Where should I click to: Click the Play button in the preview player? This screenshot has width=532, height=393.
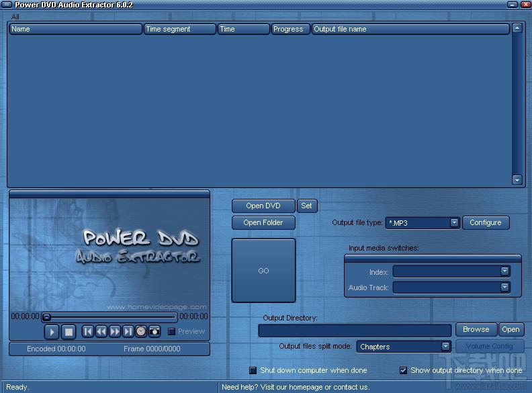(x=52, y=332)
